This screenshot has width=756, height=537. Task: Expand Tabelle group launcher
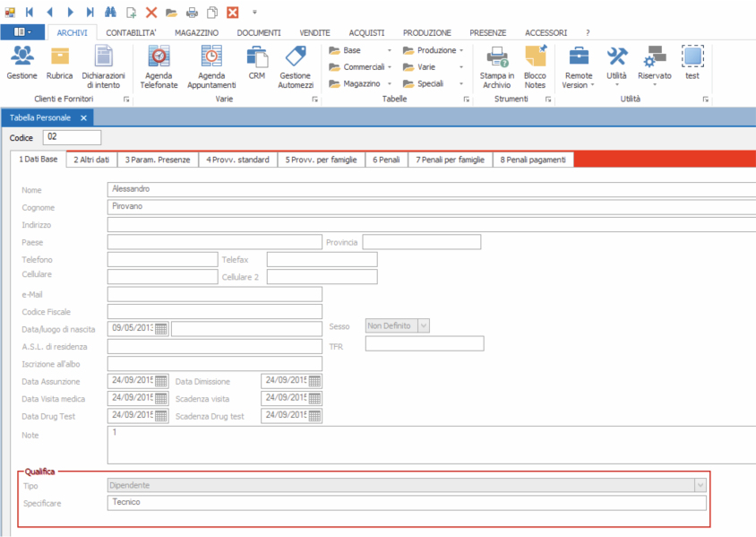[467, 100]
